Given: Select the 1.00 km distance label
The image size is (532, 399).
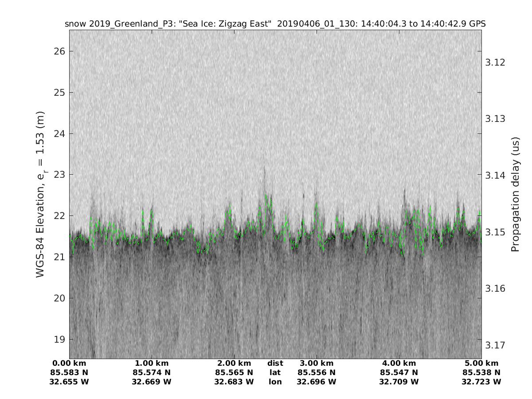Looking at the screenshot, I should 152,364.
